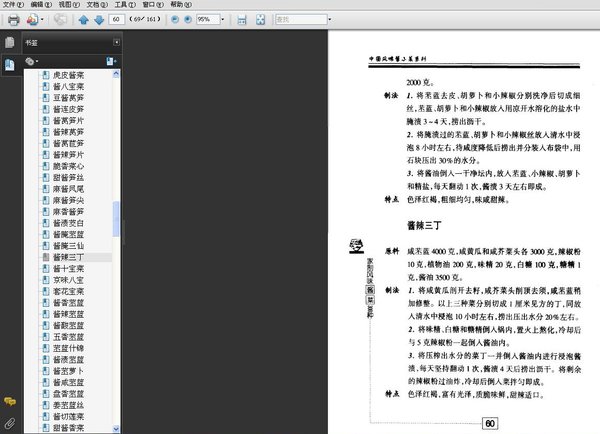Select the 酱辣三丁 bookmark
This screenshot has height=434, width=600.
click(68, 257)
